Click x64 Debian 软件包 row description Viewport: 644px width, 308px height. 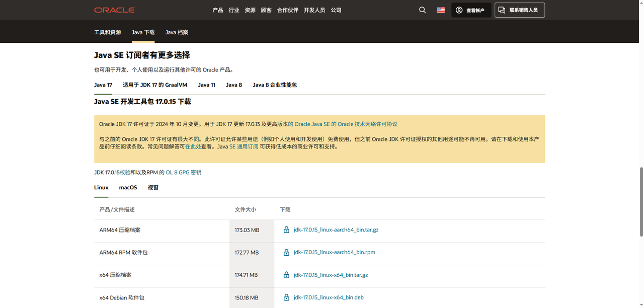point(122,297)
